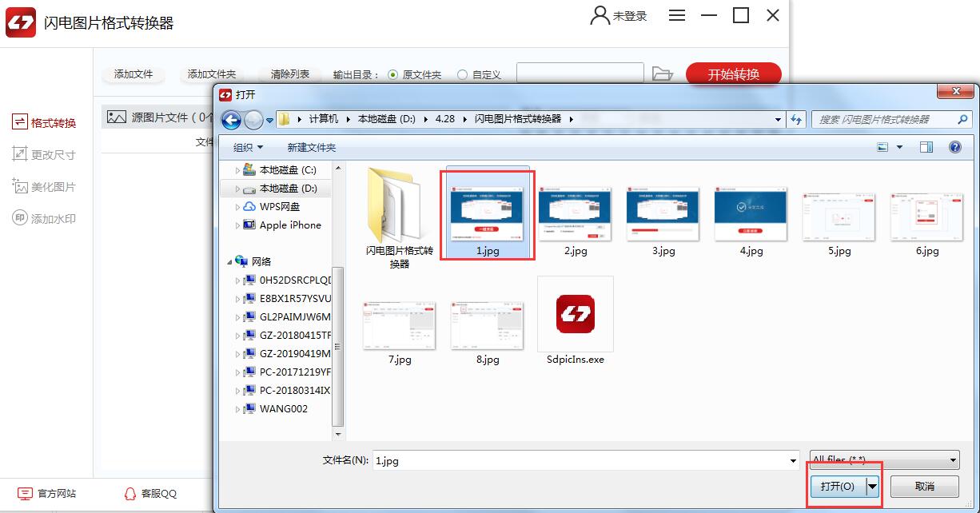Open the 组织 dropdown menu
This screenshot has width=980, height=513.
(248, 147)
